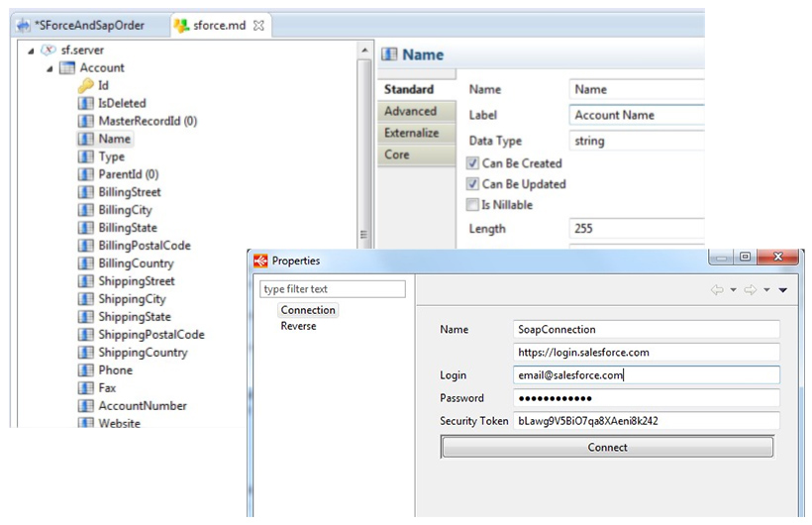The height and width of the screenshot is (525, 812).
Task: Click the ShippingCity column icon
Action: [x=85, y=299]
